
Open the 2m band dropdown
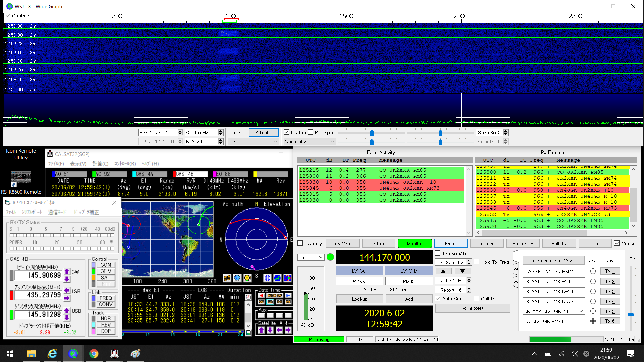(x=311, y=257)
